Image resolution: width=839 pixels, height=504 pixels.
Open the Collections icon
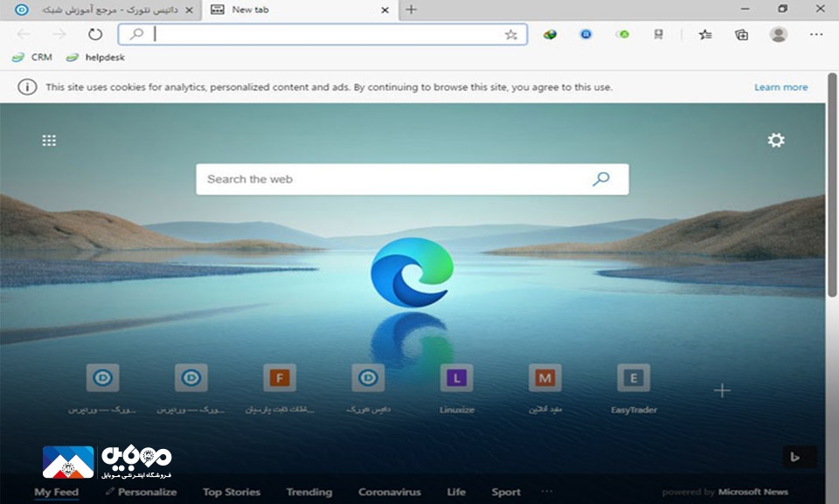tap(742, 35)
